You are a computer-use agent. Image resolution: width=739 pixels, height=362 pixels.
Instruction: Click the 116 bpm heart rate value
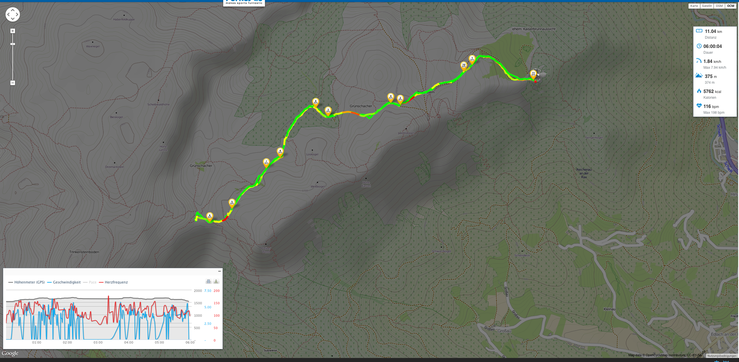point(712,106)
